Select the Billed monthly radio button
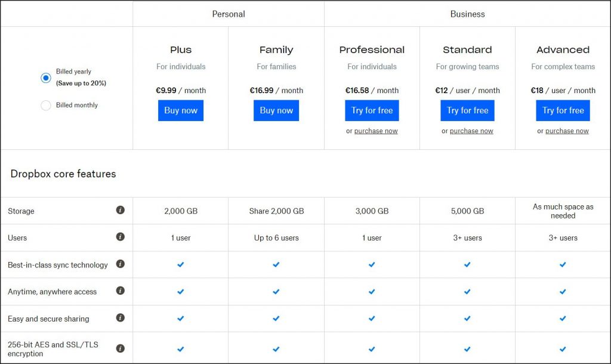The image size is (611, 364). tap(45, 105)
